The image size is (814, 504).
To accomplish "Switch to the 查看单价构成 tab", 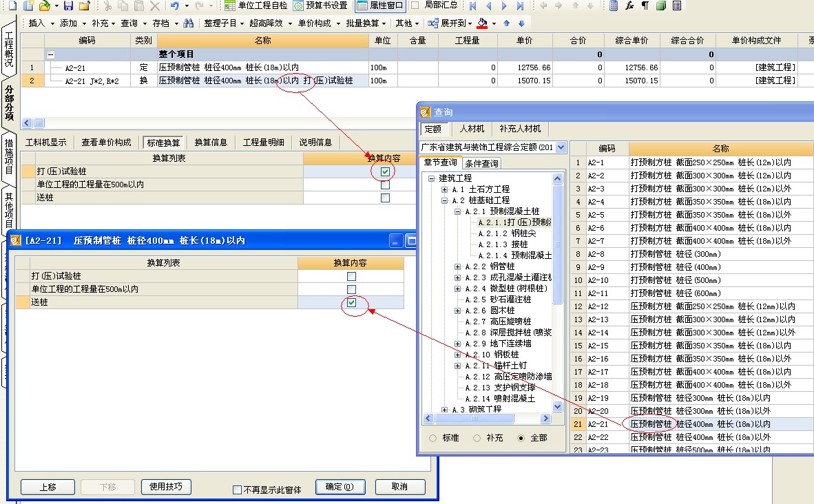I will pos(107,143).
